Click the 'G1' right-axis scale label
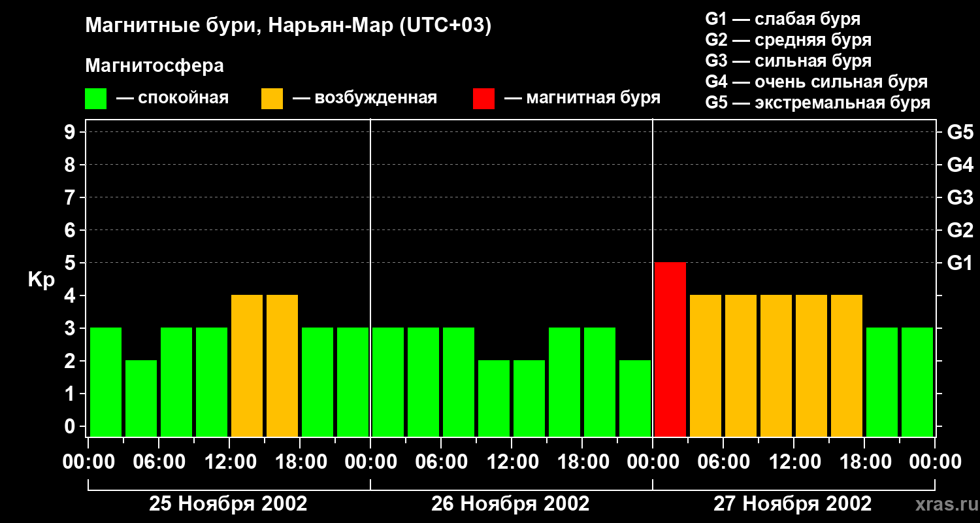 pos(960,263)
